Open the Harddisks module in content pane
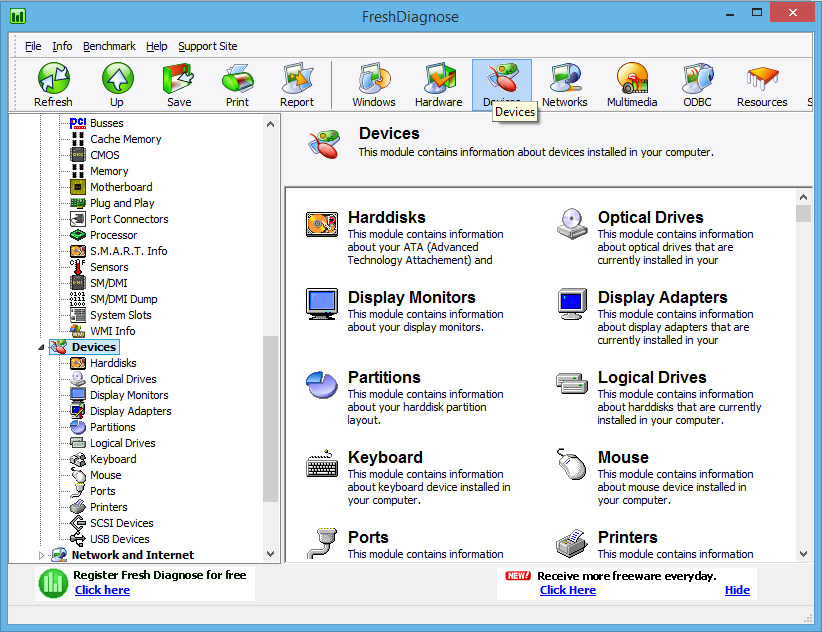Viewport: 822px width, 632px height. (x=321, y=225)
